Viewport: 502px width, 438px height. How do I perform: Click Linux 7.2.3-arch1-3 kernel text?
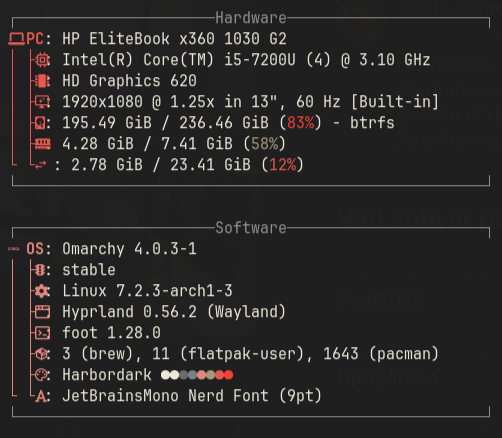click(147, 291)
